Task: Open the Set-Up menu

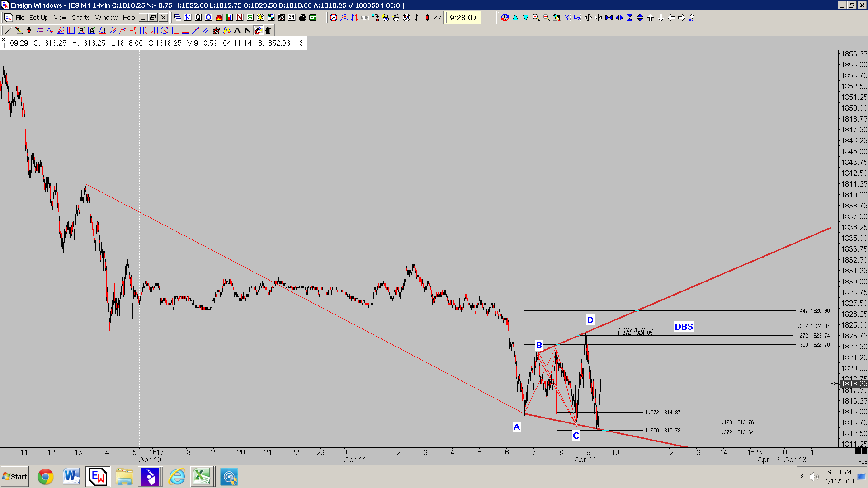Action: tap(39, 18)
